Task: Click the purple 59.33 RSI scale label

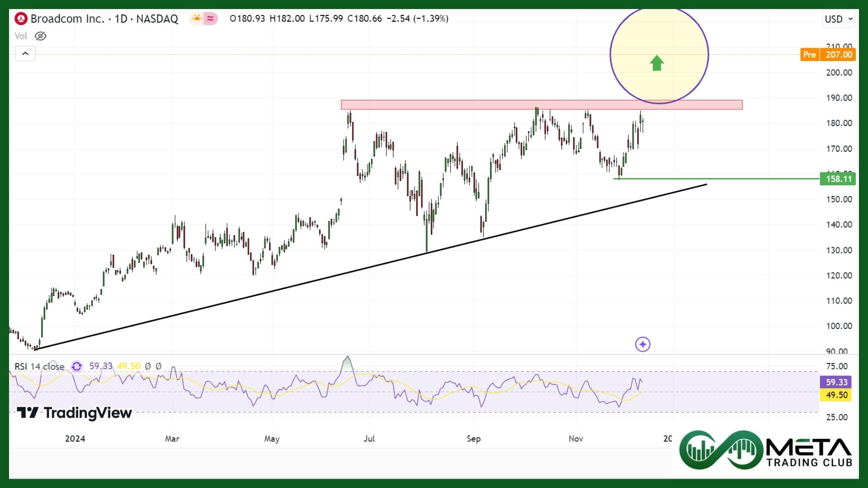Action: pyautogui.click(x=836, y=382)
